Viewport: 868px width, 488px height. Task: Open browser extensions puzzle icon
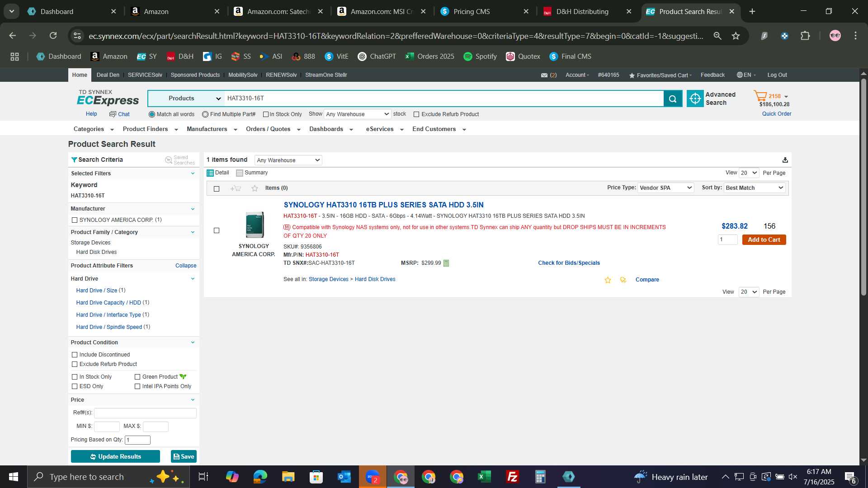pyautogui.click(x=805, y=36)
